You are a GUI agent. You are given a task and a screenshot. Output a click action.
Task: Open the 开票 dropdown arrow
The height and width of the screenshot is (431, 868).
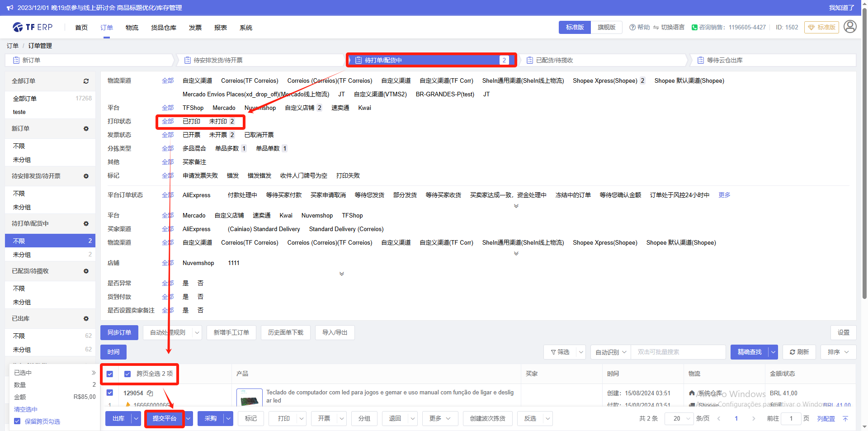pyautogui.click(x=342, y=418)
